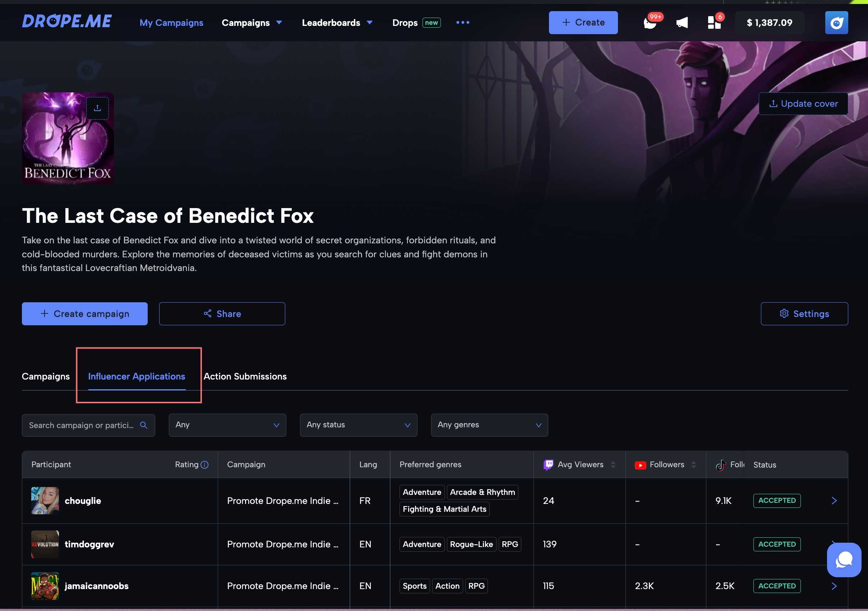Image resolution: width=868 pixels, height=611 pixels.
Task: Open the megaphone announcements icon
Action: tap(682, 23)
